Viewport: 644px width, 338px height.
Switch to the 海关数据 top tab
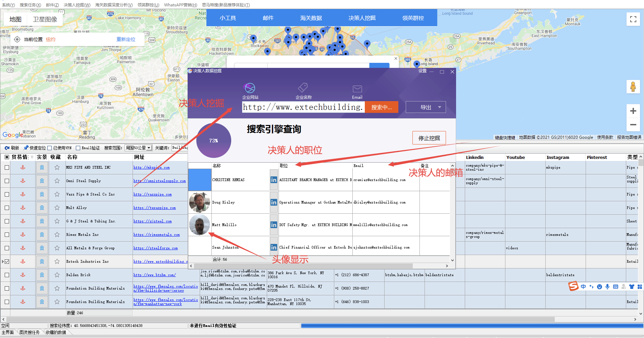[x=311, y=17]
